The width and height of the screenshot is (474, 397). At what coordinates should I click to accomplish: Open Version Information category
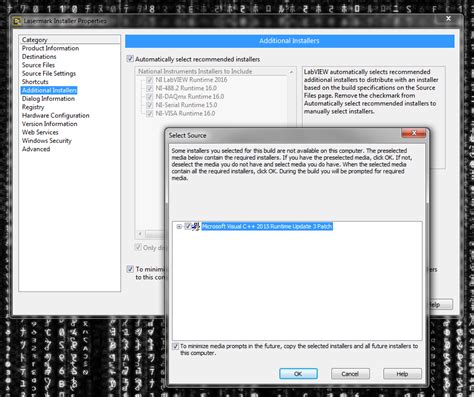(50, 124)
